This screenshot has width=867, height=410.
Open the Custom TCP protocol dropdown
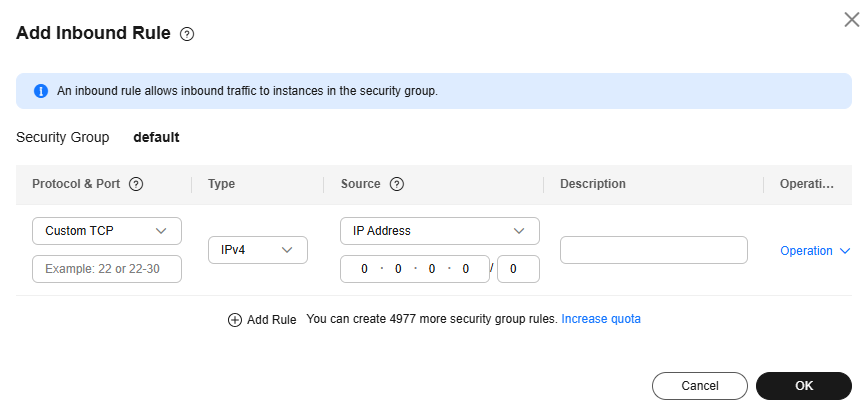pyautogui.click(x=107, y=231)
